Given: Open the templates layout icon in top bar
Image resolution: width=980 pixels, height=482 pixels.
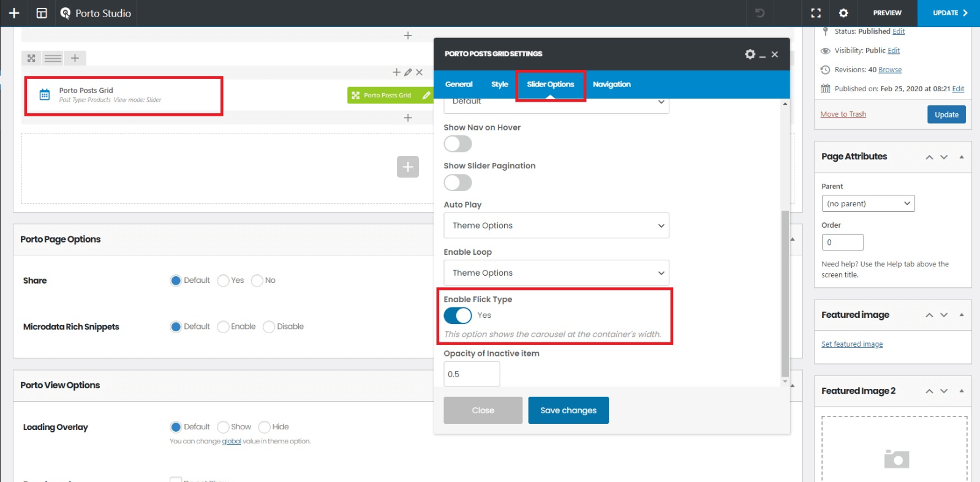Looking at the screenshot, I should pos(42,13).
